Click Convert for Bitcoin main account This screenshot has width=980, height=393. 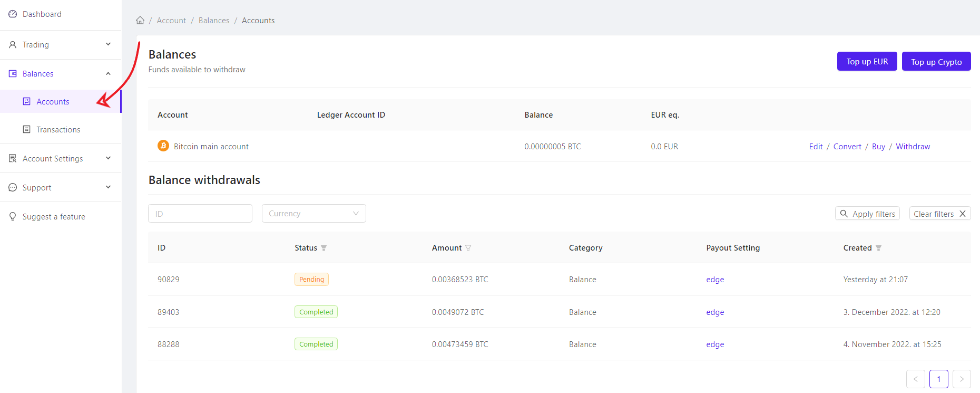pos(847,147)
